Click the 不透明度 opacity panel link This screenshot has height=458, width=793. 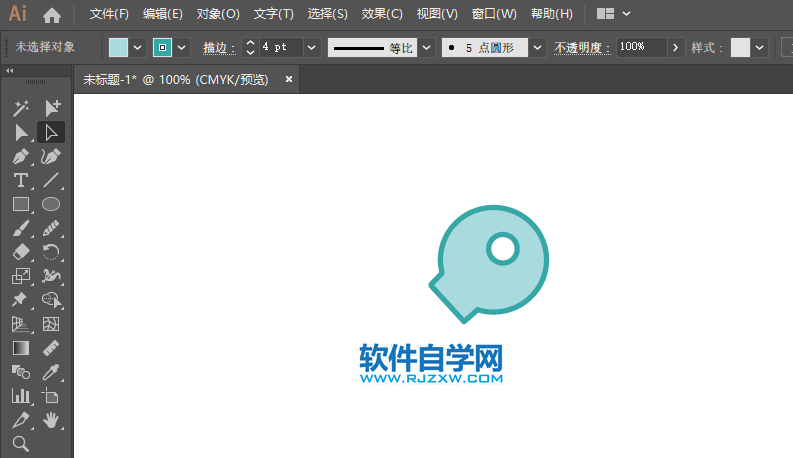pyautogui.click(x=582, y=48)
